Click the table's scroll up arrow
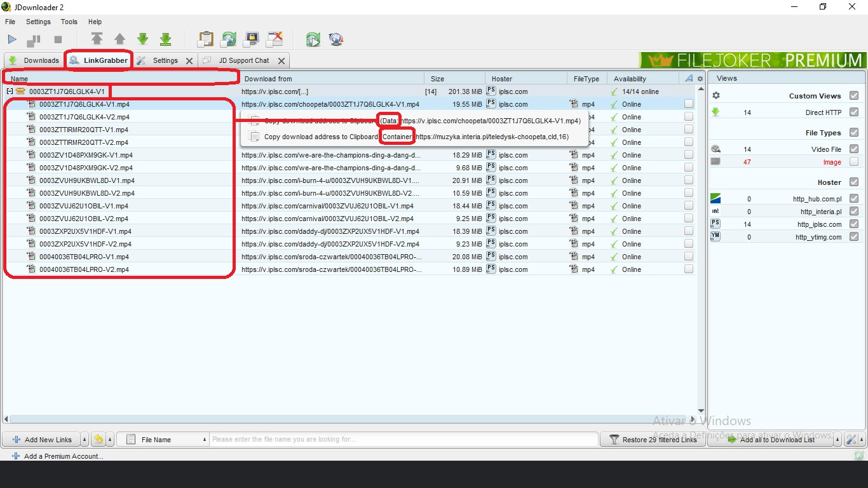The width and height of the screenshot is (868, 488). pos(702,89)
